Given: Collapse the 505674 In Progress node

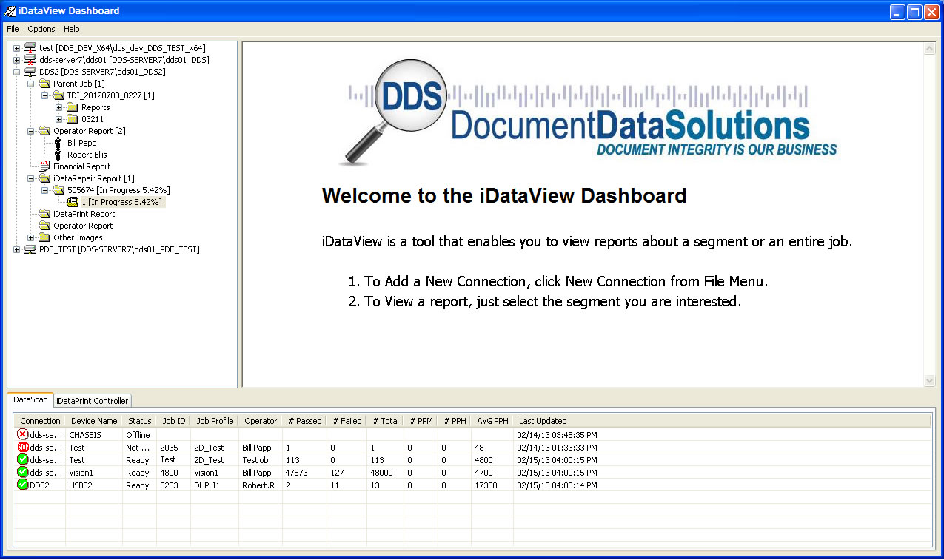Looking at the screenshot, I should [x=45, y=190].
